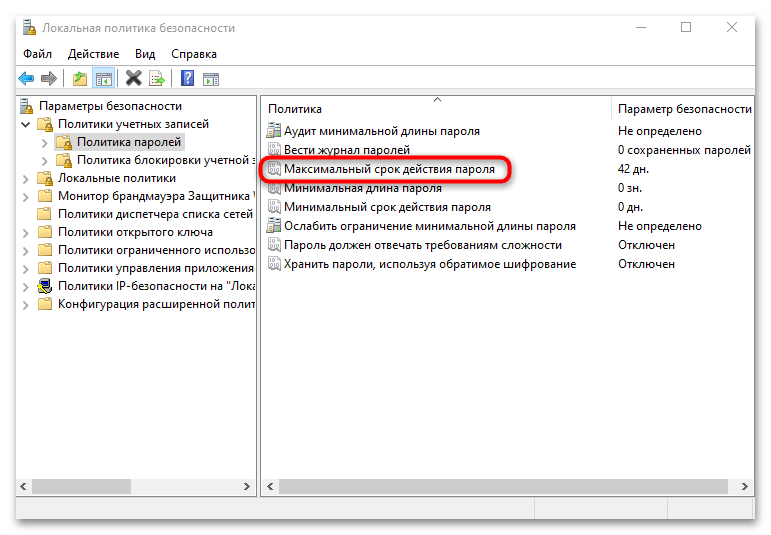
Task: Click the Аудит минимальной длины пароля policy icon
Action: pyautogui.click(x=273, y=131)
